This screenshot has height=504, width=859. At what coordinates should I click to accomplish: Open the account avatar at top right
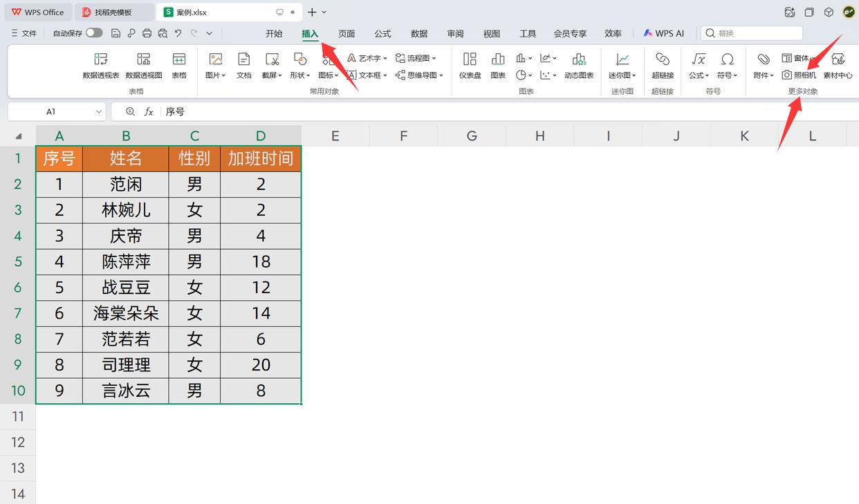849,12
